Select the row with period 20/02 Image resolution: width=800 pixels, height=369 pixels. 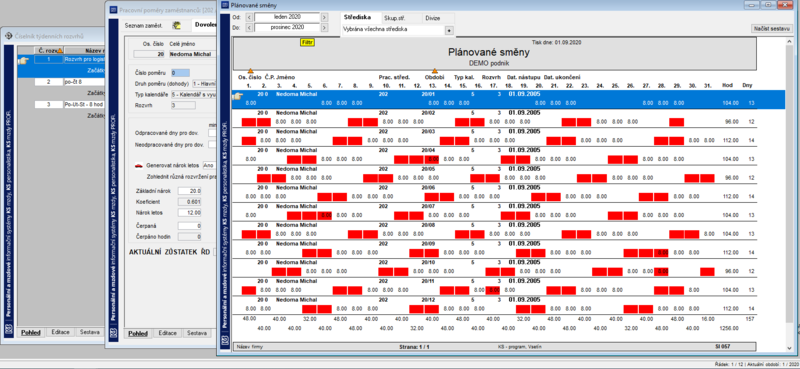494,117
